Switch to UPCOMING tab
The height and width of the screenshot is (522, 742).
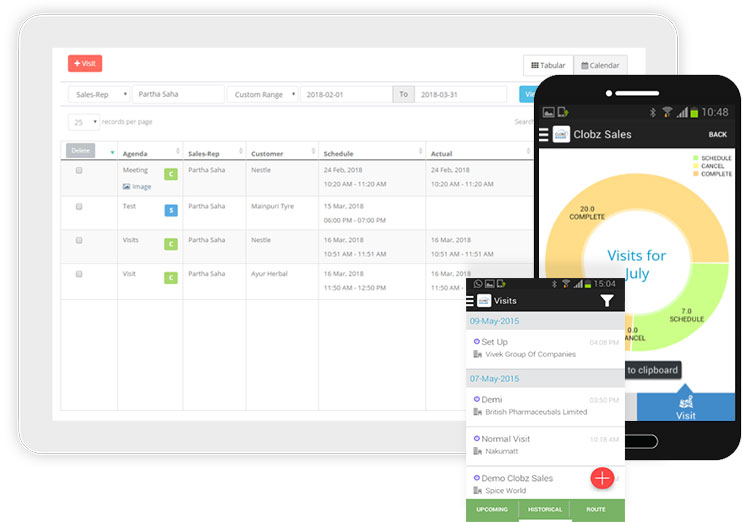point(492,510)
